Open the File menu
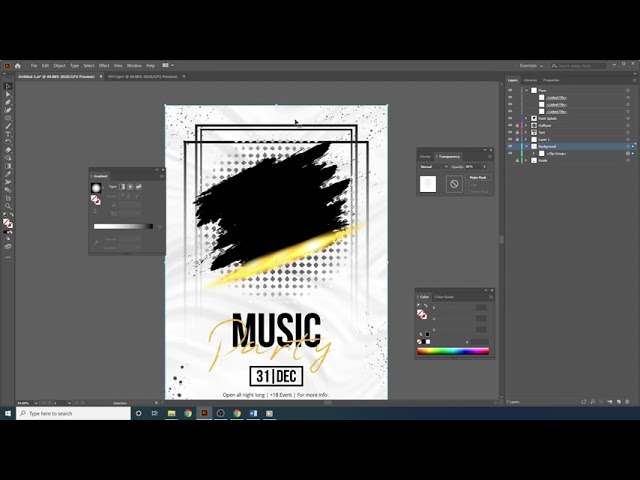Screen dimensions: 640x480 point(34,65)
